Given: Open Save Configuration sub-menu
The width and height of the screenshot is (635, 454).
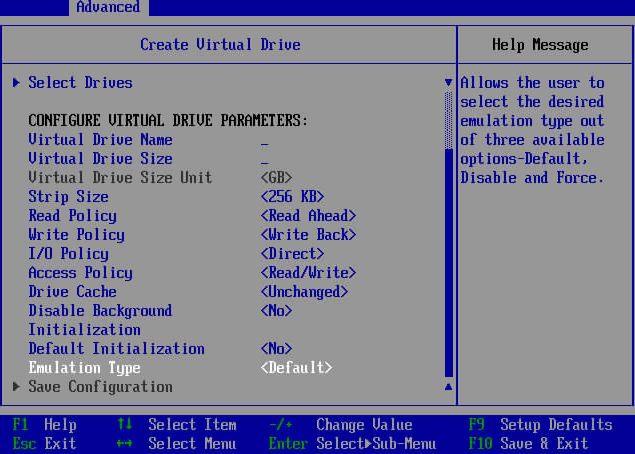Looking at the screenshot, I should pyautogui.click(x=100, y=387).
